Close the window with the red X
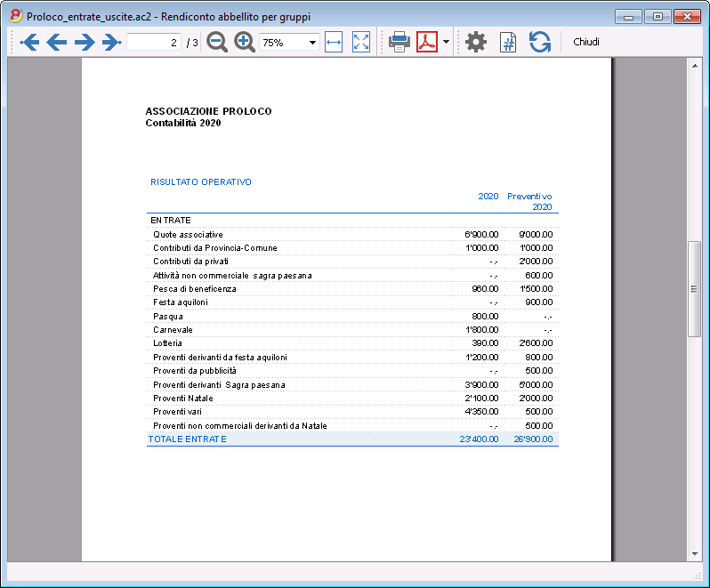Image resolution: width=710 pixels, height=588 pixels. tap(687, 17)
